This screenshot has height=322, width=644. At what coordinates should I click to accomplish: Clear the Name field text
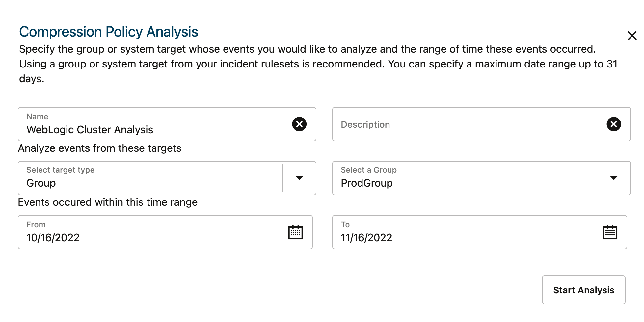pyautogui.click(x=299, y=124)
